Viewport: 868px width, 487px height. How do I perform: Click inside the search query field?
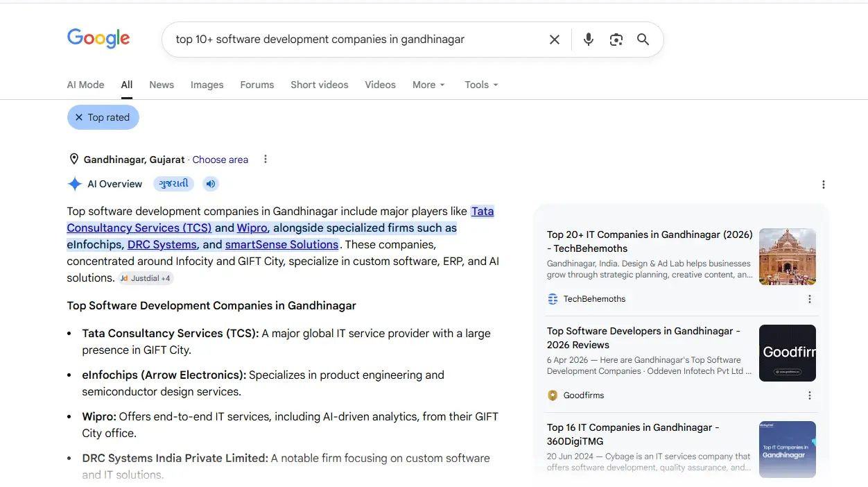(354, 40)
